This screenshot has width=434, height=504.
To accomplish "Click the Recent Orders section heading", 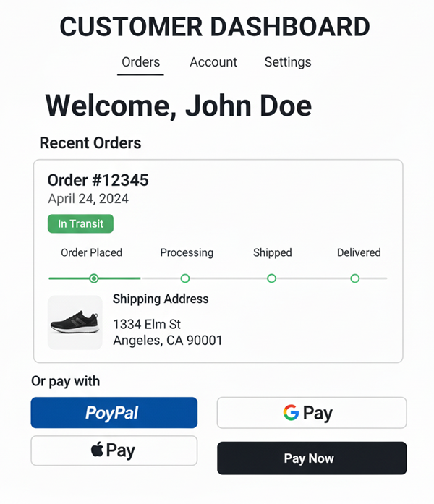I will pyautogui.click(x=90, y=143).
